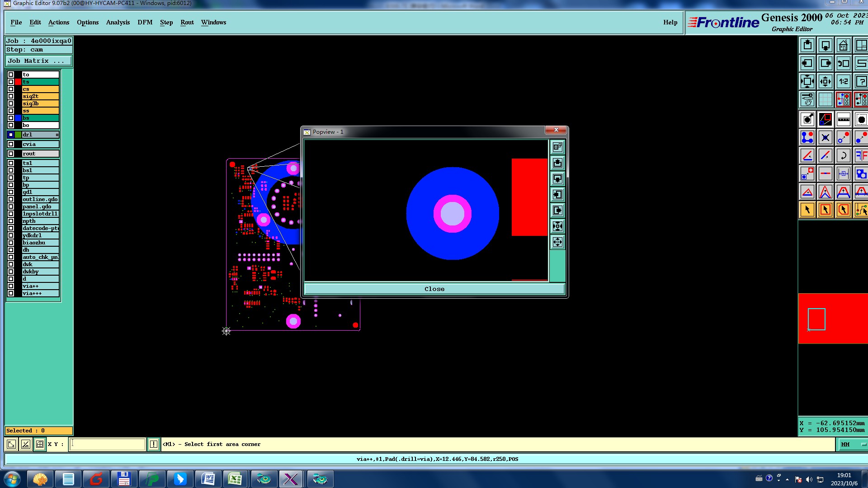868x488 pixels.
Task: Click the Home view icon
Action: [843, 45]
